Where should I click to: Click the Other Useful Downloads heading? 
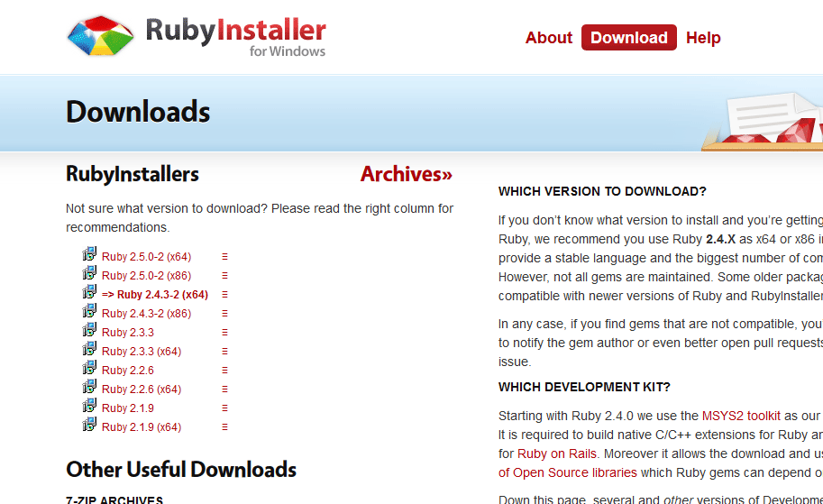(x=181, y=470)
